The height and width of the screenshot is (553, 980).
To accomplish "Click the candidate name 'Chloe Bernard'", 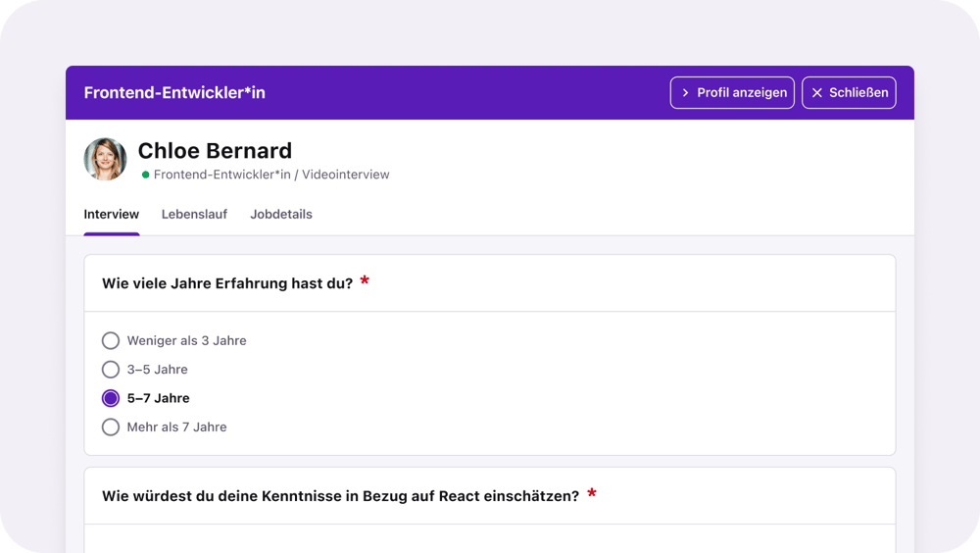I will [215, 151].
